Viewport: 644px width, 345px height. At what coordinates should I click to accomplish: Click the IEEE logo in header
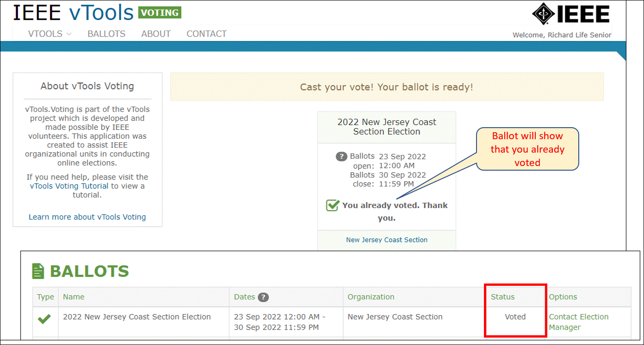571,14
